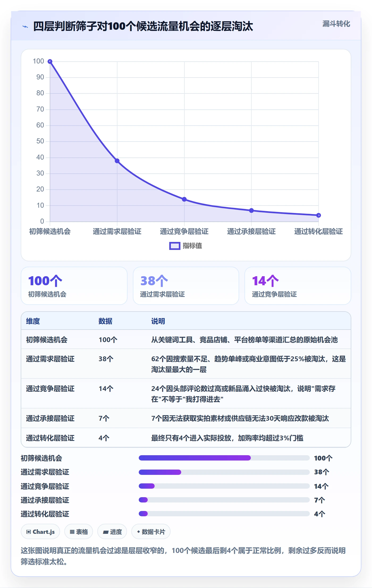Toggle the 指标值 legend color box

click(175, 246)
